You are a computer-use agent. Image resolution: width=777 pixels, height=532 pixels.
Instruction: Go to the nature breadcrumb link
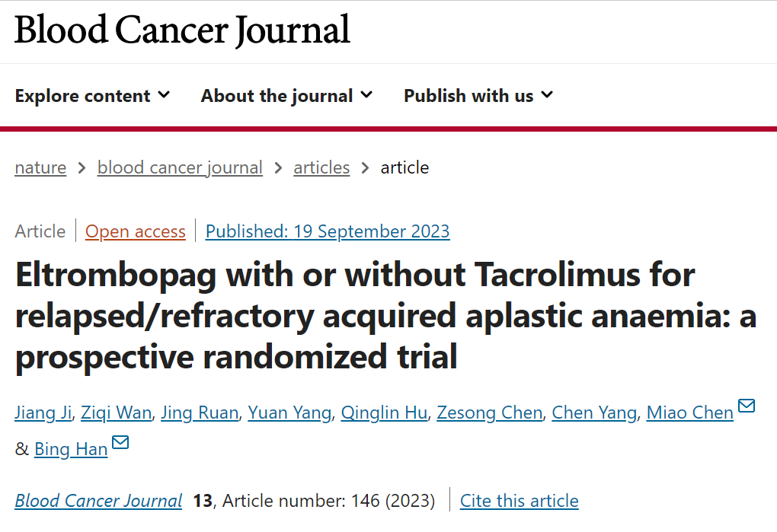[40, 167]
